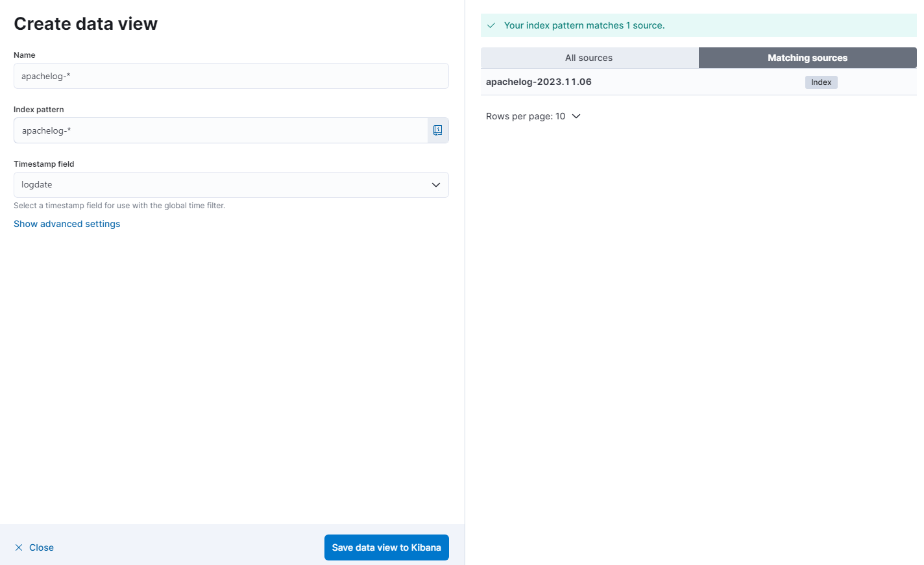Click the Index badge

point(821,82)
